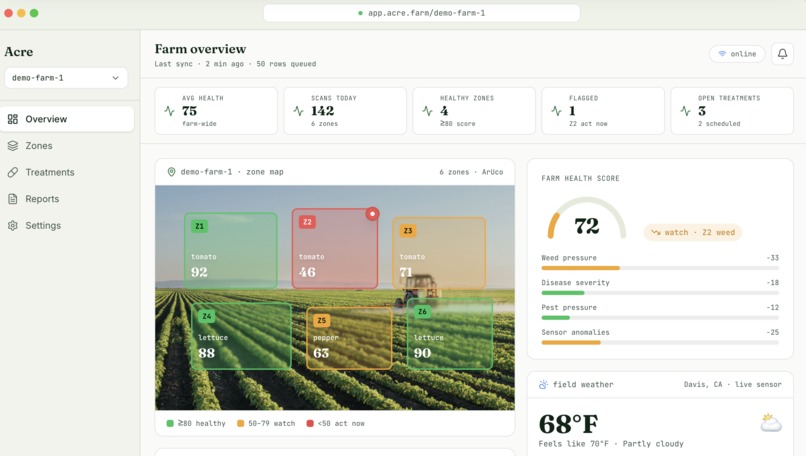Click the Z5 zone badge
Viewport: 806px width, 456px height.
point(321,320)
